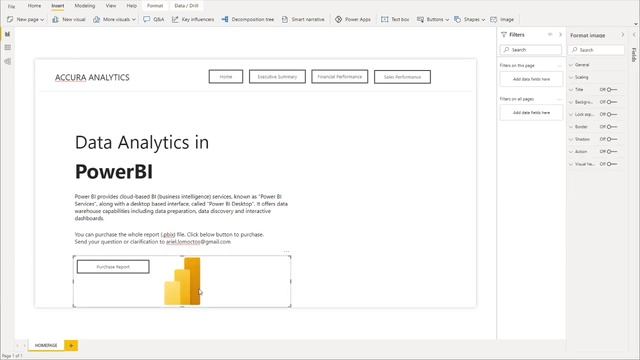The width and height of the screenshot is (640, 360).
Task: Open the More visuals dropdown
Action: [133, 20]
